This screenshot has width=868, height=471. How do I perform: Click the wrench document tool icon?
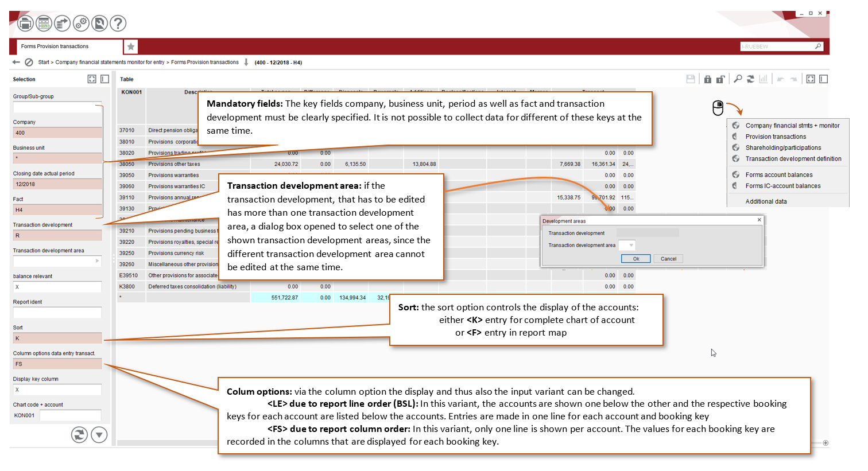click(x=99, y=24)
